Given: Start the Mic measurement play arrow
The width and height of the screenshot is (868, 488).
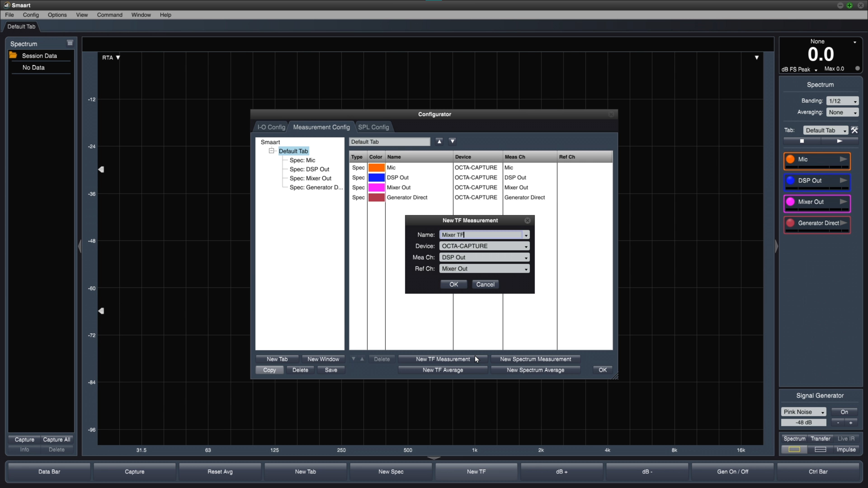Looking at the screenshot, I should click(843, 159).
